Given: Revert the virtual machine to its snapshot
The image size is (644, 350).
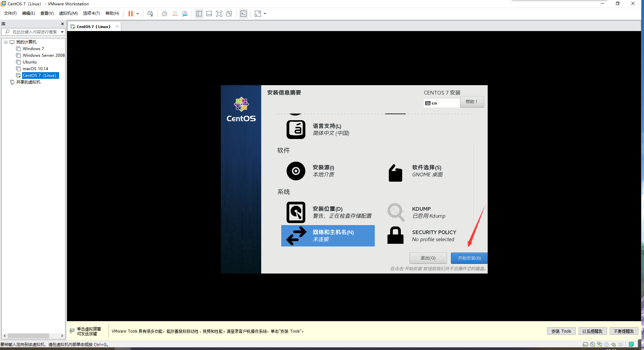Looking at the screenshot, I should pos(175,14).
